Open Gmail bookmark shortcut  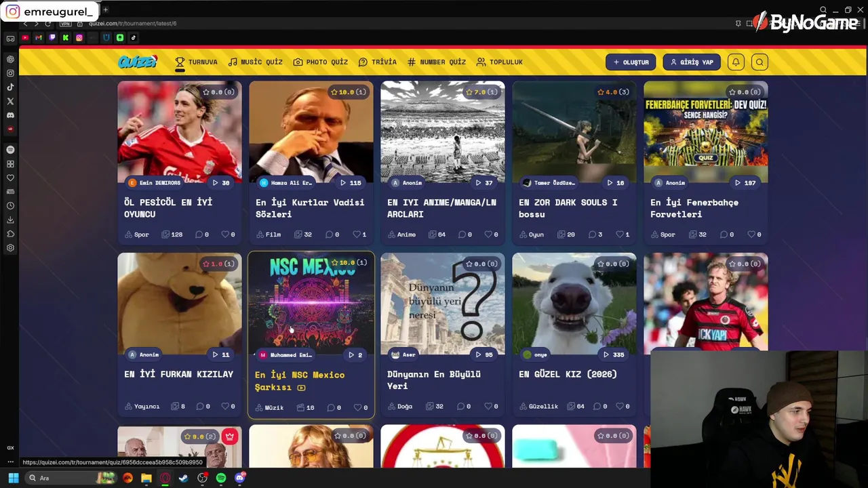(x=39, y=38)
